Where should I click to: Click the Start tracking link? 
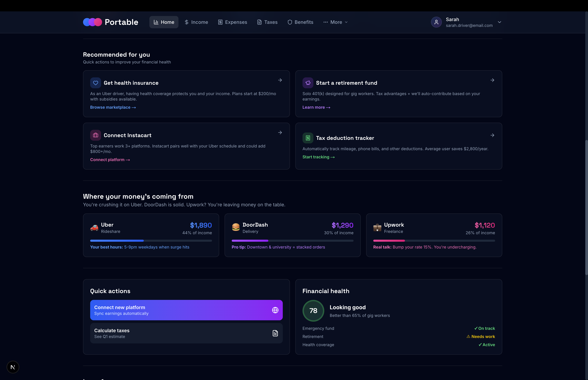318,157
